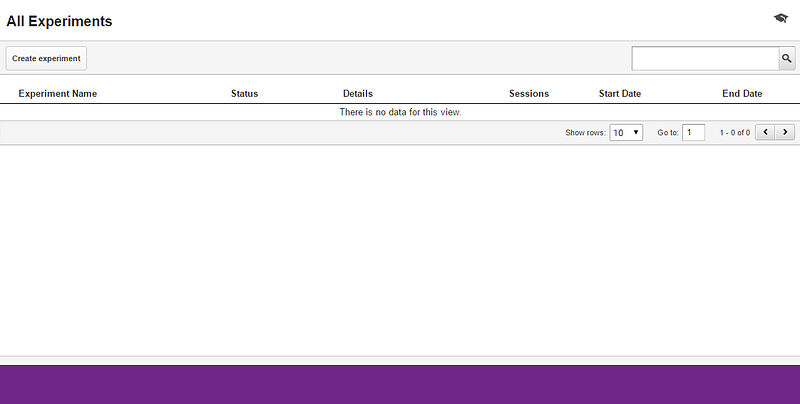Sort by Start Date column
The width and height of the screenshot is (800, 404).
[620, 94]
